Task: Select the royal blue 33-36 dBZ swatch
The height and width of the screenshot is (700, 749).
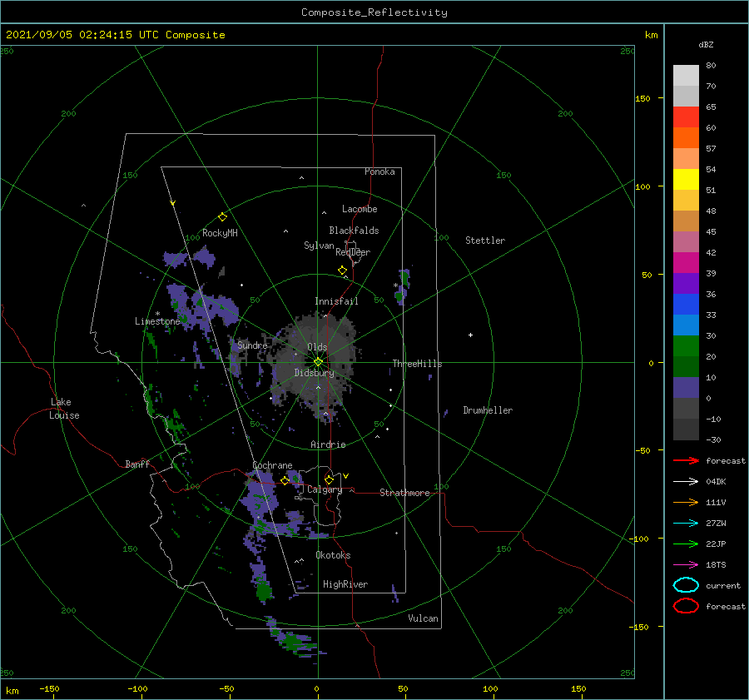Action: [686, 305]
